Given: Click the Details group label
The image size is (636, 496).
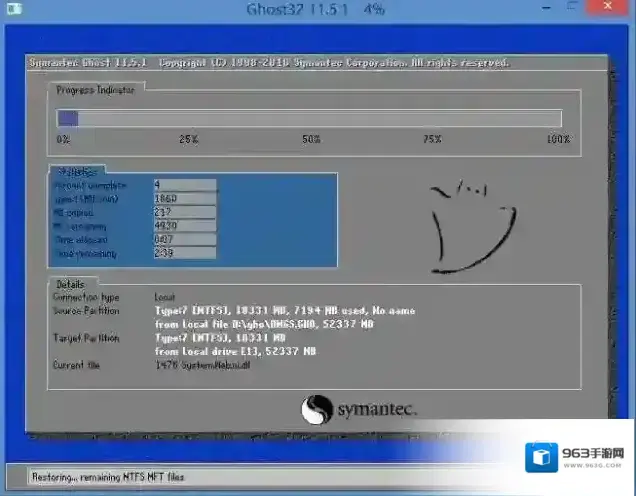Looking at the screenshot, I should tap(72, 285).
